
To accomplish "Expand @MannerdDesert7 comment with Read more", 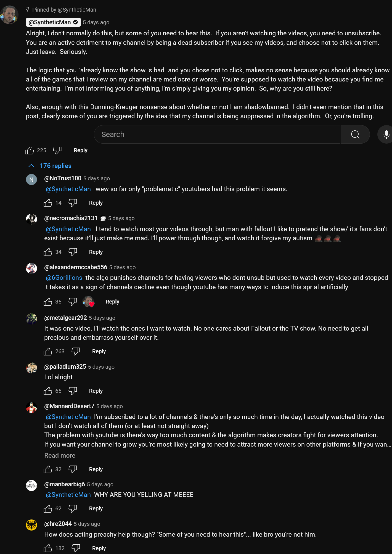I will [60, 455].
